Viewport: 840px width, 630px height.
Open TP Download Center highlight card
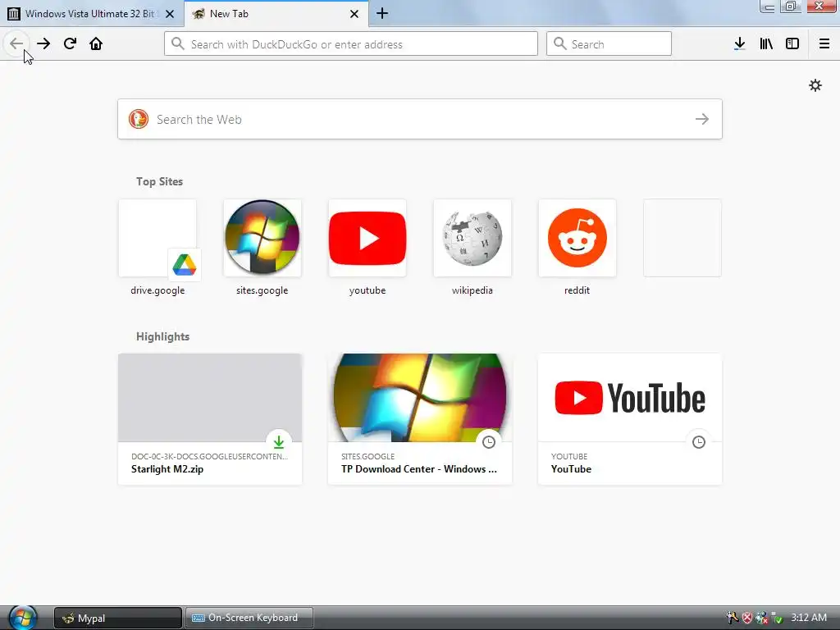[420, 419]
